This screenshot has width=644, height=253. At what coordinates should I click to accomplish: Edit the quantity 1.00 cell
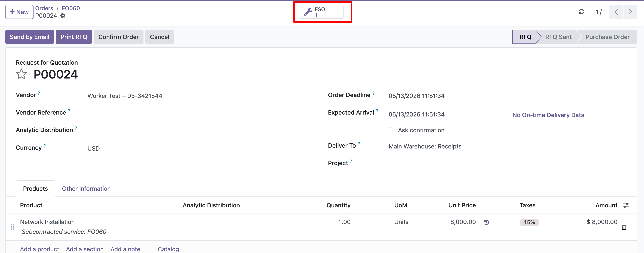coord(344,222)
